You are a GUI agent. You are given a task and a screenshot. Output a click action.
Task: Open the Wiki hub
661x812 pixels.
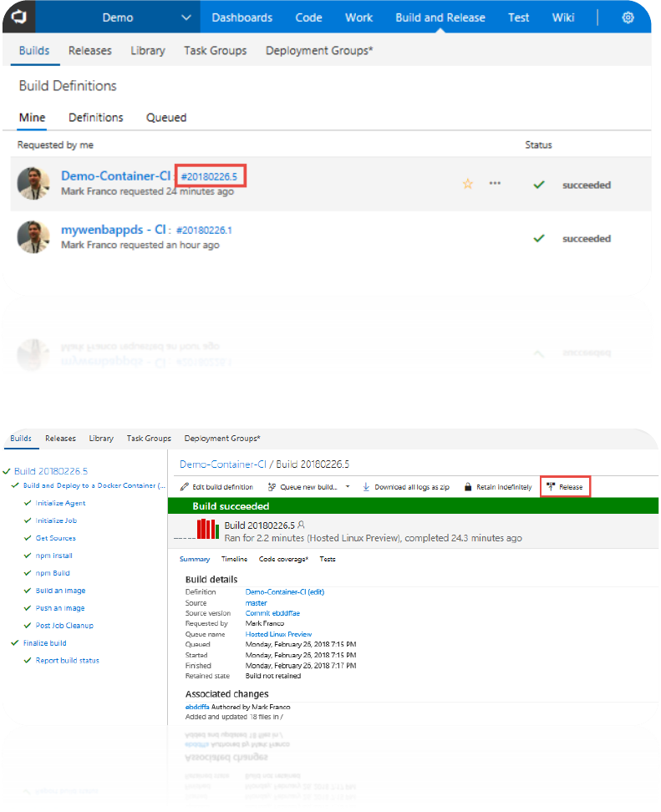(x=563, y=18)
